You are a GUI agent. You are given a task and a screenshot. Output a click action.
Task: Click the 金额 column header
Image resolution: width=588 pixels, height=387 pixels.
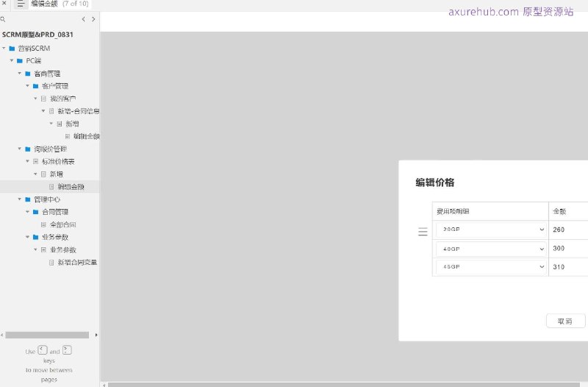point(559,211)
